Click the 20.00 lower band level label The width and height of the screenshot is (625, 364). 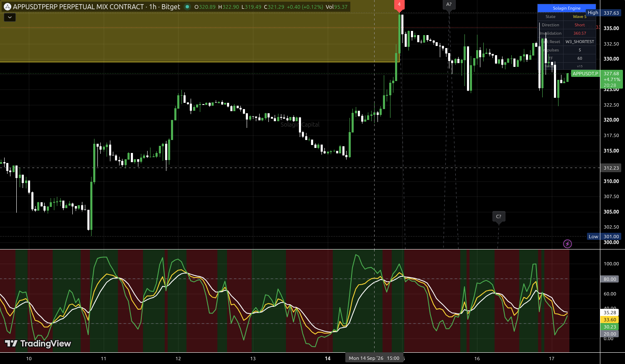tap(610, 333)
